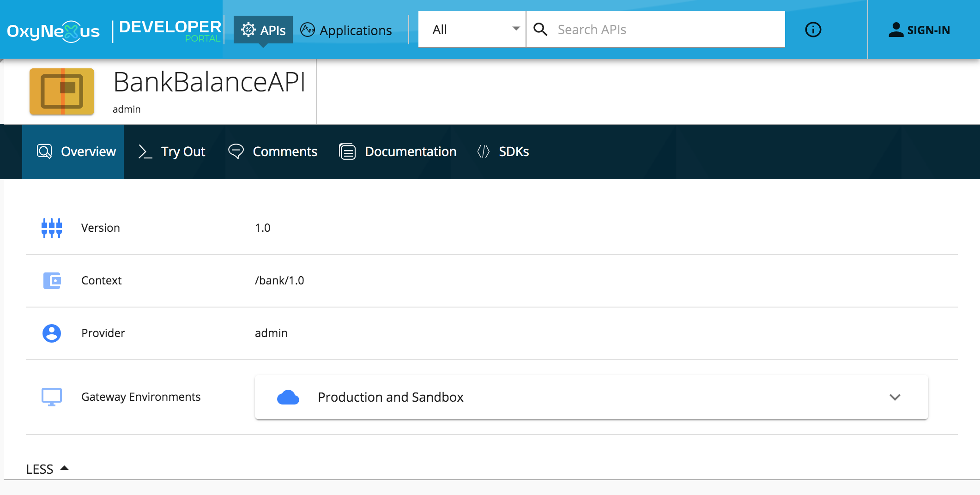Screen dimensions: 980x495
Task: Click the provider value admin
Action: pyautogui.click(x=271, y=333)
